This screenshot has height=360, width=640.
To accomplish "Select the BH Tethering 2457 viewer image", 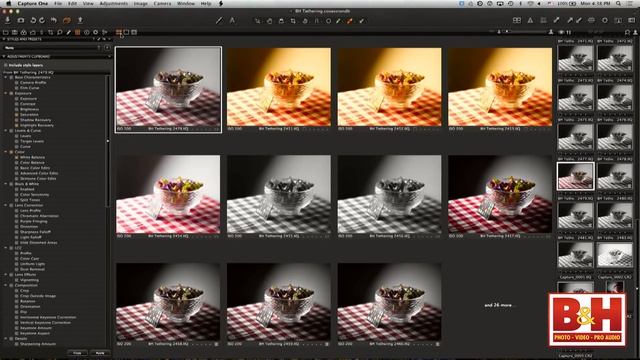I will pos(500,194).
